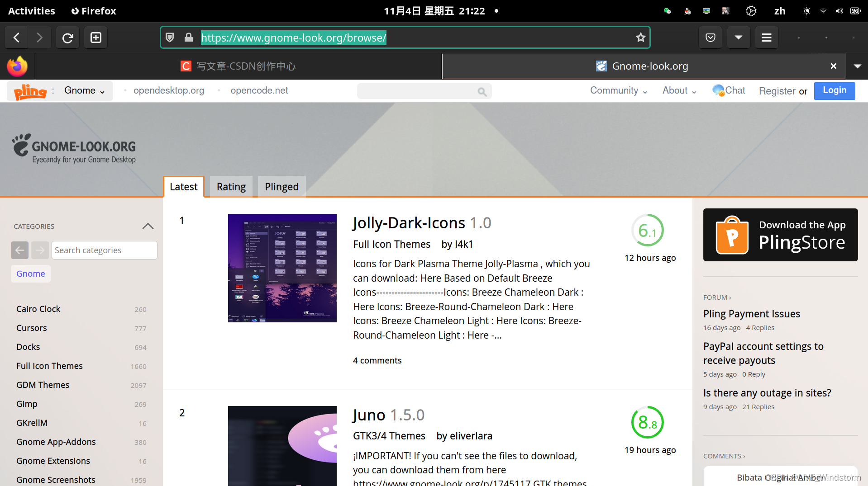
Task: Open Gnome site selector dropdown
Action: tap(84, 90)
